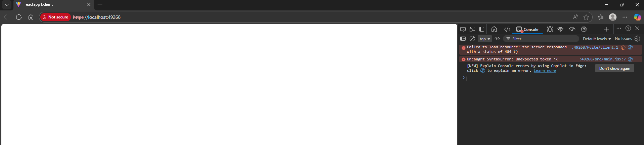Screen dimensions: 644x145
Task: Open the @vite/client:1 source link
Action: pos(595,47)
